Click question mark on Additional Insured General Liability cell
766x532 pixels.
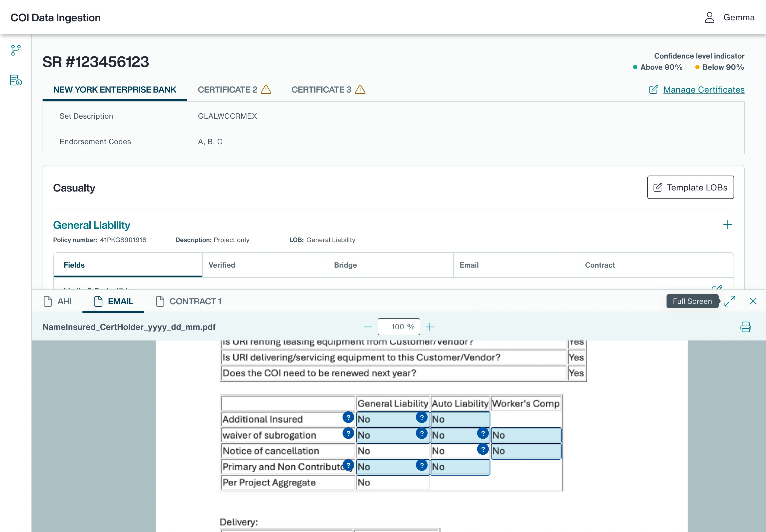[422, 417]
